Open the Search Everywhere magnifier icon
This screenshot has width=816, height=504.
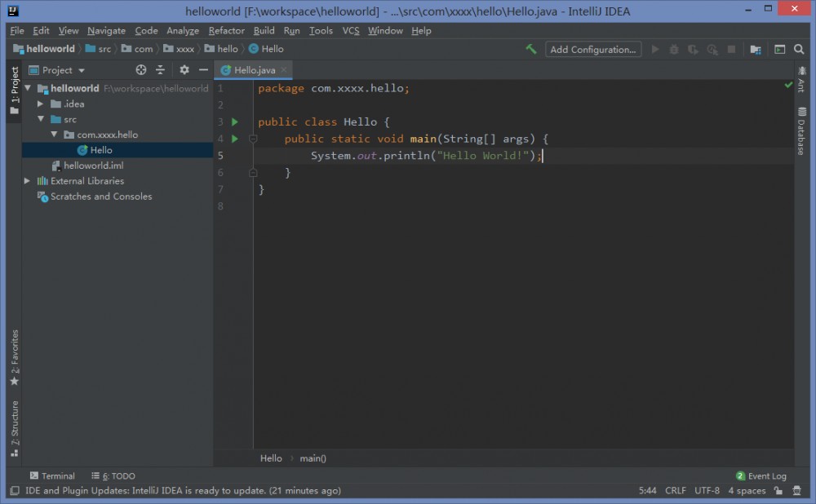pyautogui.click(x=798, y=49)
